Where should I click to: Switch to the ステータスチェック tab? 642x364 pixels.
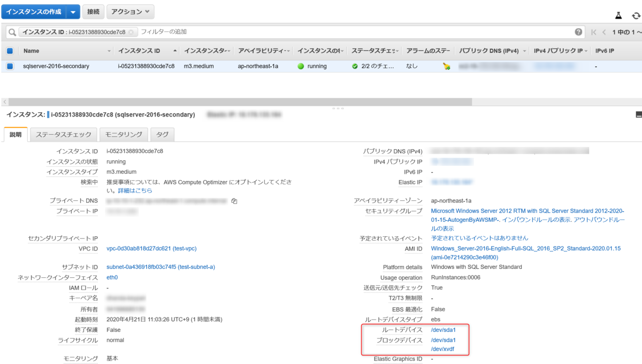64,135
